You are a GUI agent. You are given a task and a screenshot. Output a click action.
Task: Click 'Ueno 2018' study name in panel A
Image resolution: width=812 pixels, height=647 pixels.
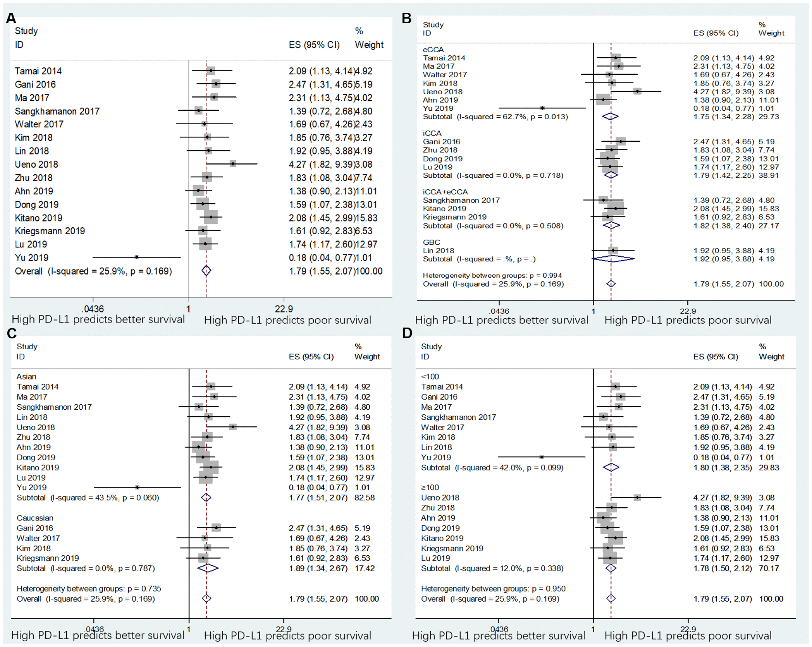coord(36,164)
